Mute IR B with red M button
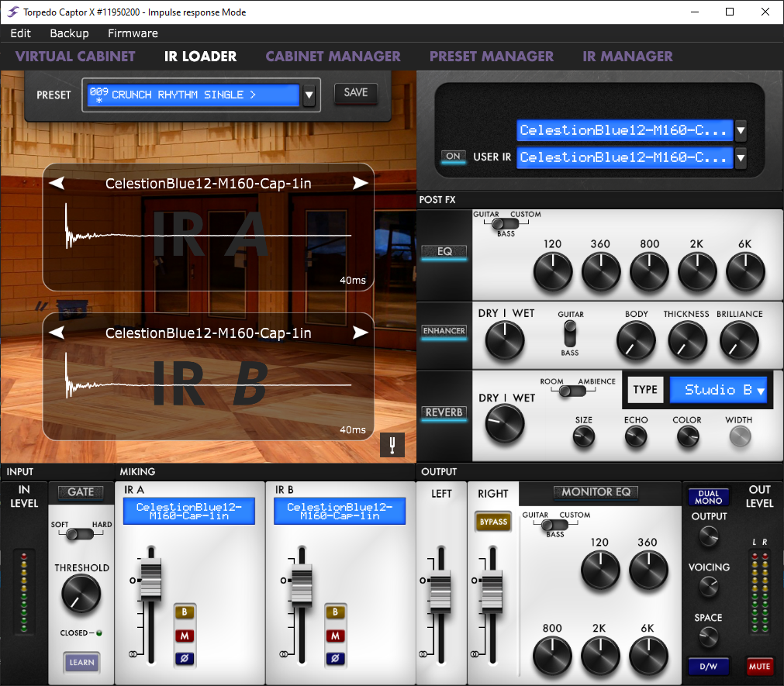The height and width of the screenshot is (686, 784). click(x=336, y=636)
